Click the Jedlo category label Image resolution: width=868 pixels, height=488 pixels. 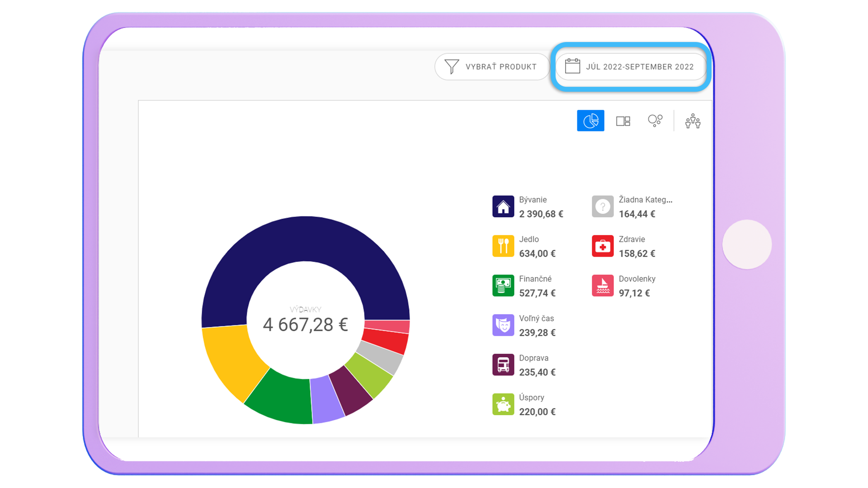tap(529, 239)
